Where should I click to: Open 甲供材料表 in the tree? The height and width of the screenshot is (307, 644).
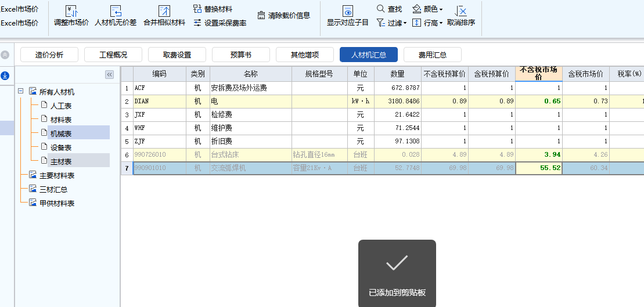(x=57, y=204)
